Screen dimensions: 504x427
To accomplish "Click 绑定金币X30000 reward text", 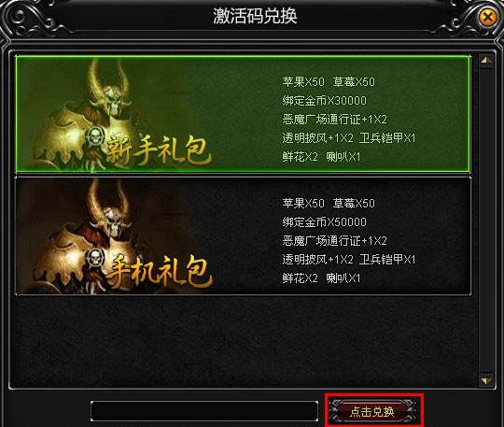I will click(324, 101).
